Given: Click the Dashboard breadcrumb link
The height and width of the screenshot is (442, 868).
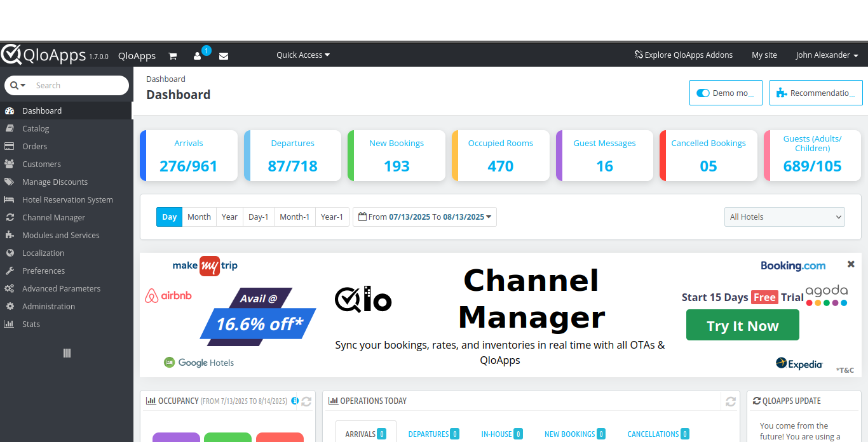Looking at the screenshot, I should click(166, 79).
